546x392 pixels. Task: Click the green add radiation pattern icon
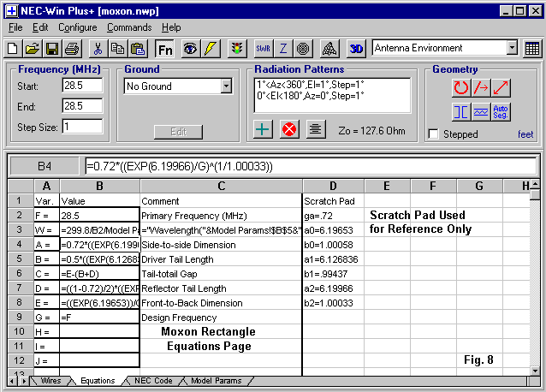(x=264, y=129)
